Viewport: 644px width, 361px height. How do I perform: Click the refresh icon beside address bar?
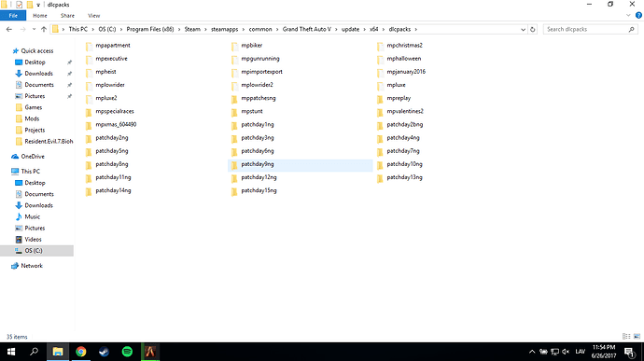[x=533, y=30]
